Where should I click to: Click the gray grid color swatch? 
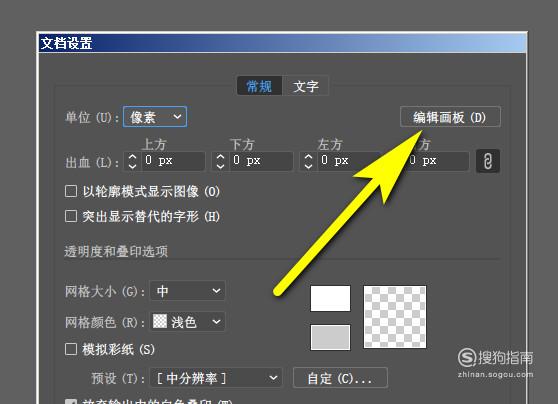coord(330,337)
